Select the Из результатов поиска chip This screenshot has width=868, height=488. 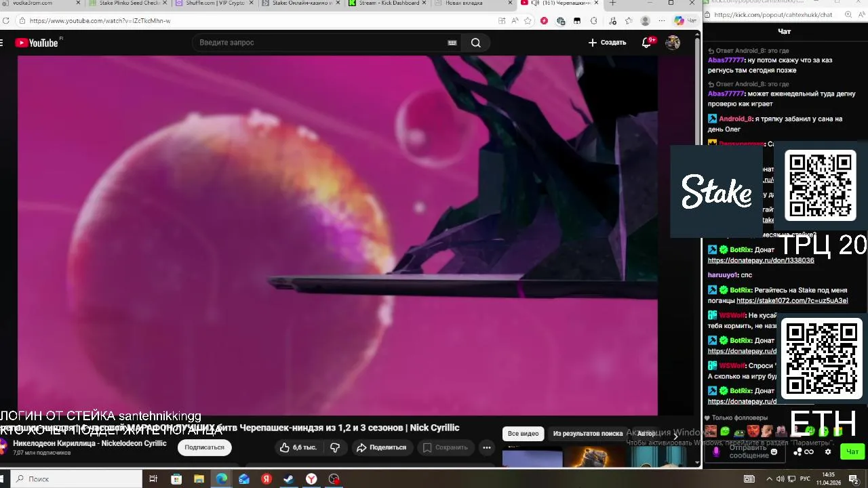point(588,433)
